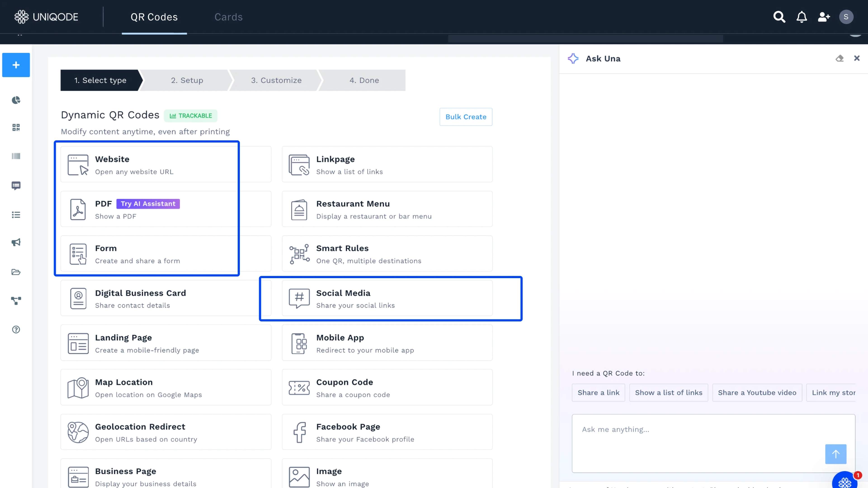Select the Image option
Image resolution: width=868 pixels, height=488 pixels.
click(387, 474)
